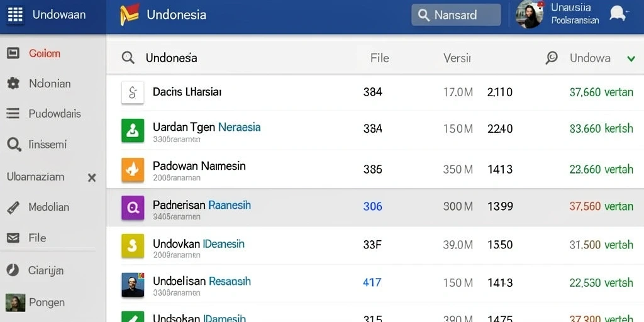Open Ndonian settings gear icon
644x322 pixels.
point(13,84)
